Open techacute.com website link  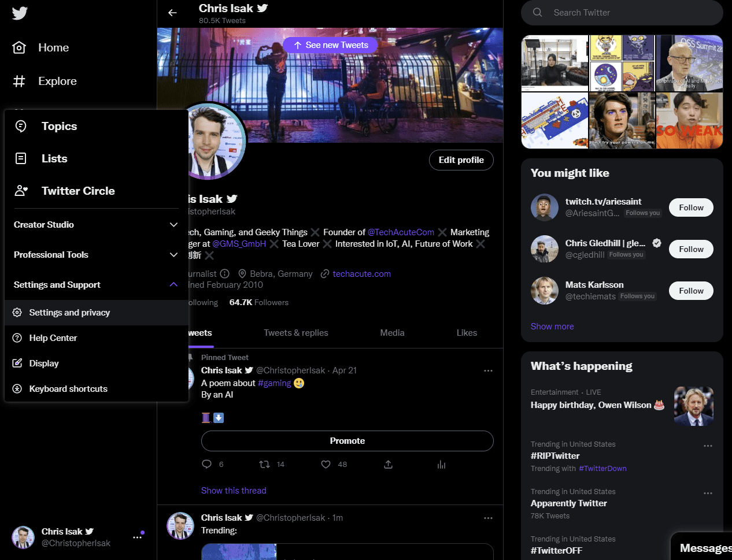coord(362,274)
